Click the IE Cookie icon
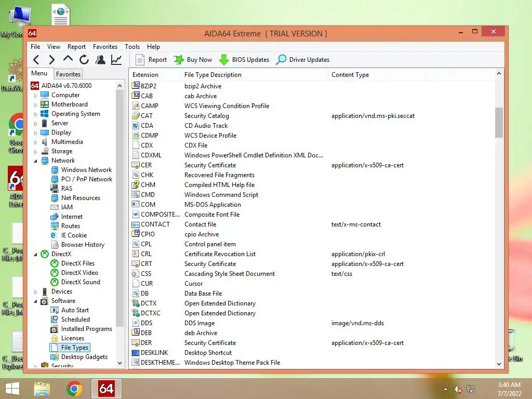The image size is (532, 399). [x=54, y=235]
